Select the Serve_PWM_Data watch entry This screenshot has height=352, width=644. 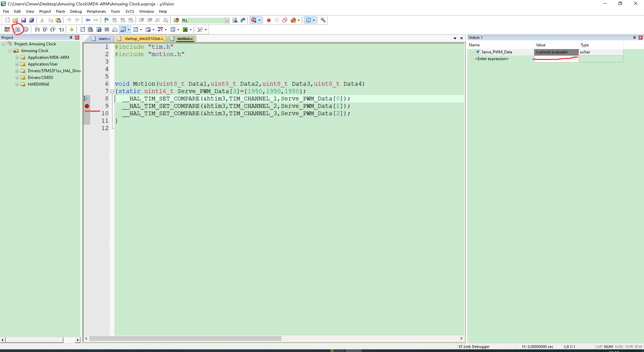[x=497, y=52]
